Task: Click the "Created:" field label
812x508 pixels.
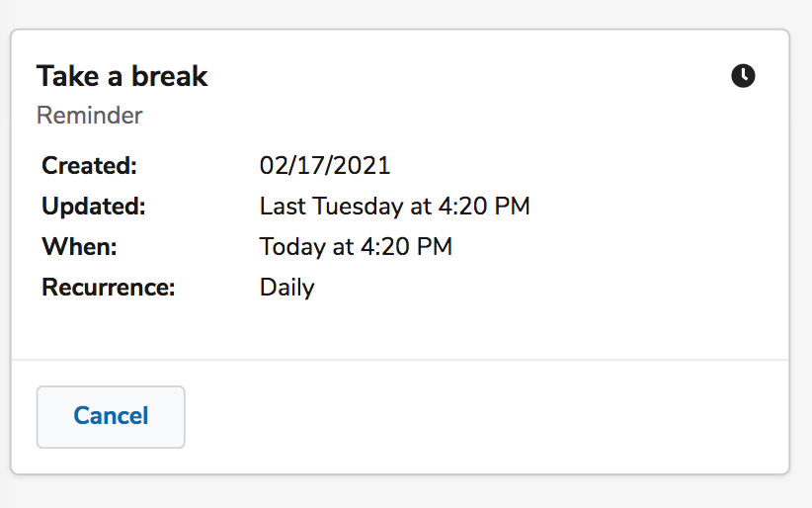Action: click(89, 165)
